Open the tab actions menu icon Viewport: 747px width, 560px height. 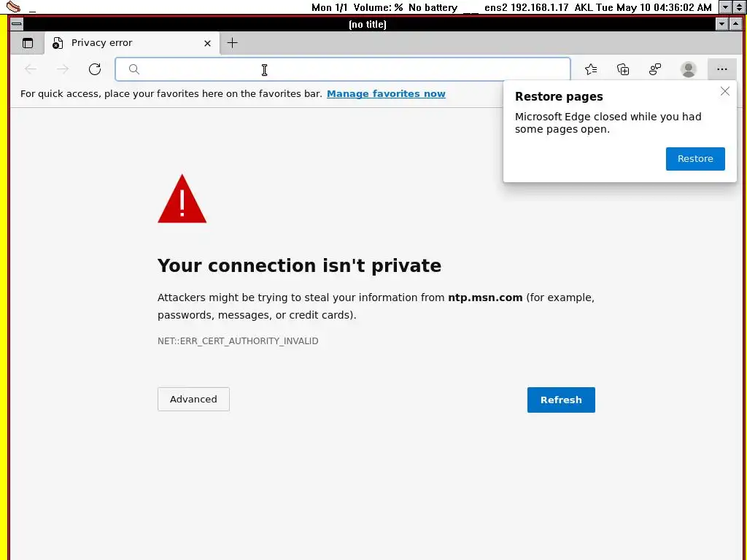click(x=28, y=43)
